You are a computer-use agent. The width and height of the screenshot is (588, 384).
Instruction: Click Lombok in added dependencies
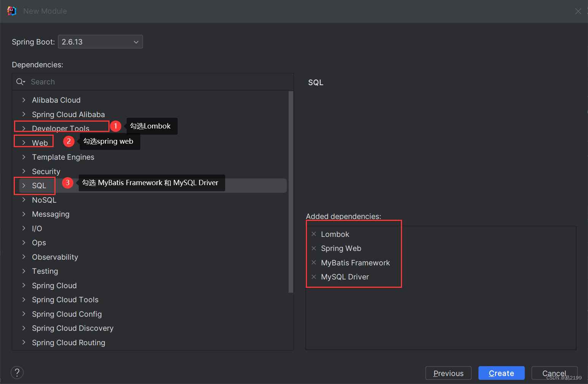click(x=335, y=234)
